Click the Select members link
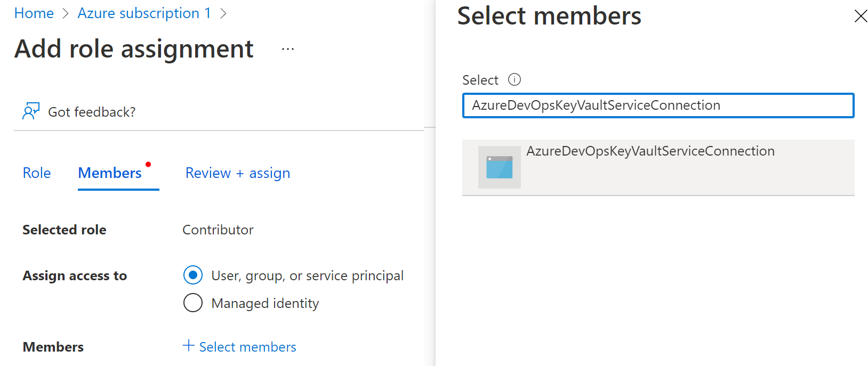Viewport: 868px width, 366px height. (247, 347)
